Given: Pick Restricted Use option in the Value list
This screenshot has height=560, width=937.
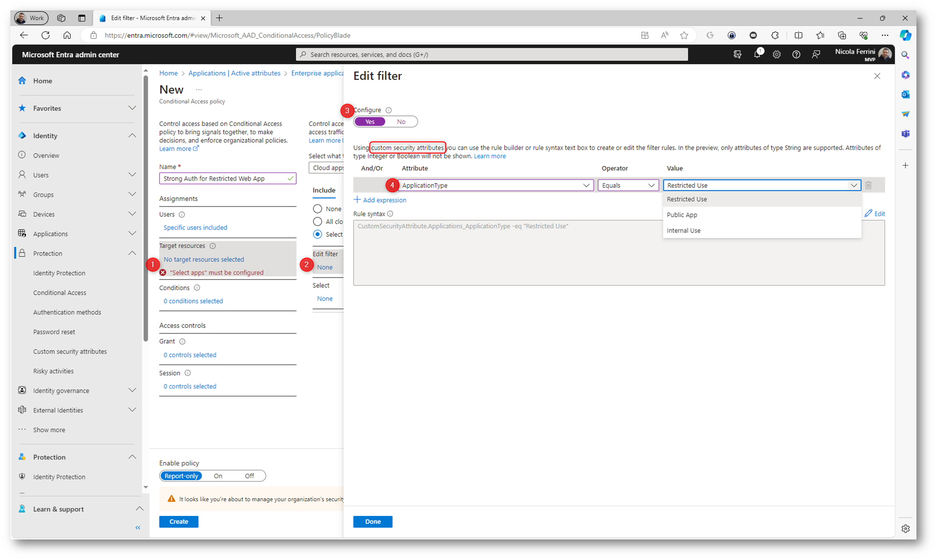Looking at the screenshot, I should [762, 199].
